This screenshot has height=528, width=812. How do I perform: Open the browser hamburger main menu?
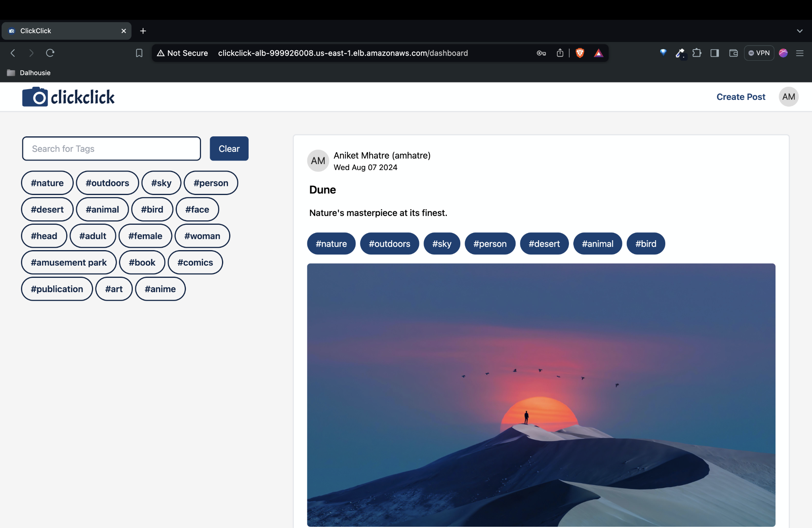800,53
